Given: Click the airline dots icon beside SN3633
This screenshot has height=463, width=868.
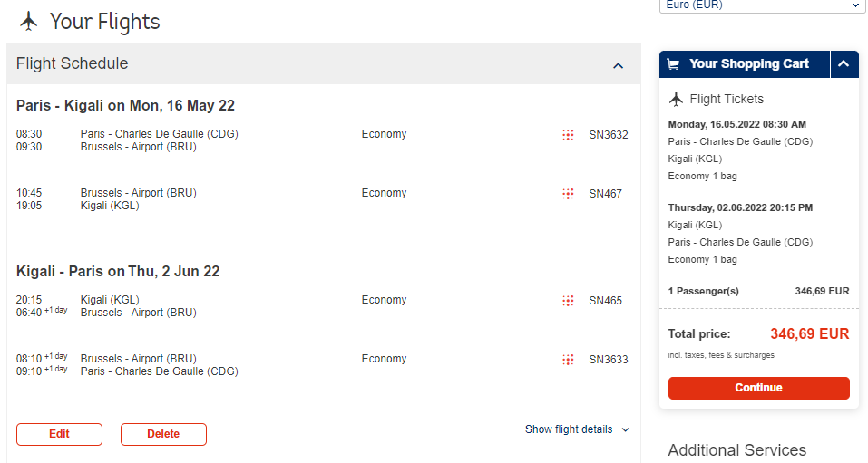Looking at the screenshot, I should [568, 360].
